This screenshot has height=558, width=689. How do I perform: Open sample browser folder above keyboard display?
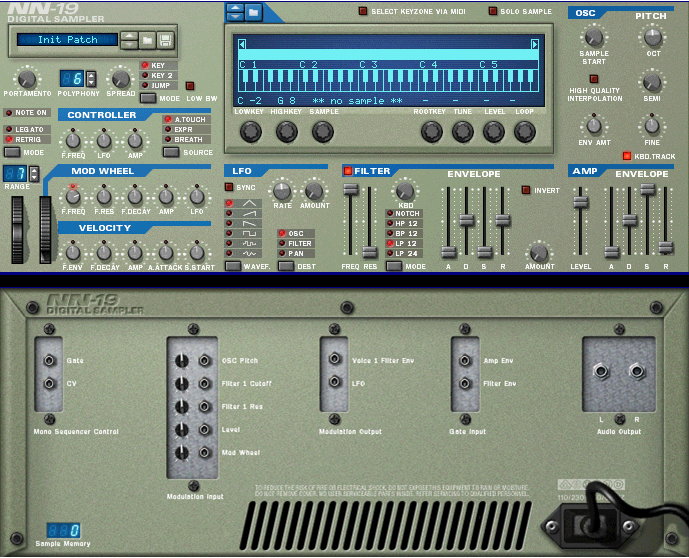pyautogui.click(x=254, y=12)
